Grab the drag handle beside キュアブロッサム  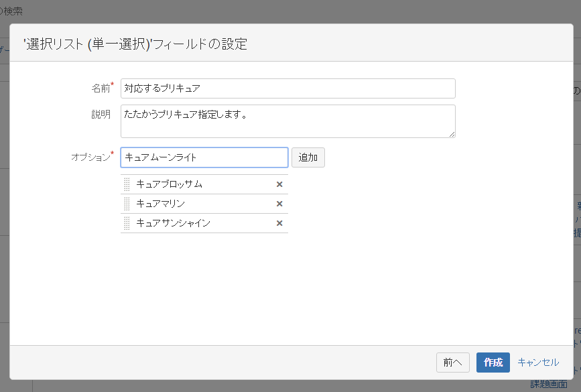point(127,184)
